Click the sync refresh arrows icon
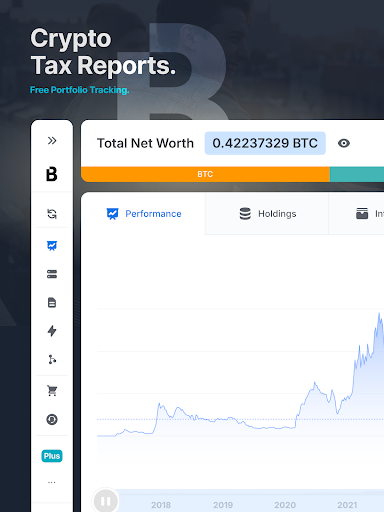 pyautogui.click(x=52, y=214)
